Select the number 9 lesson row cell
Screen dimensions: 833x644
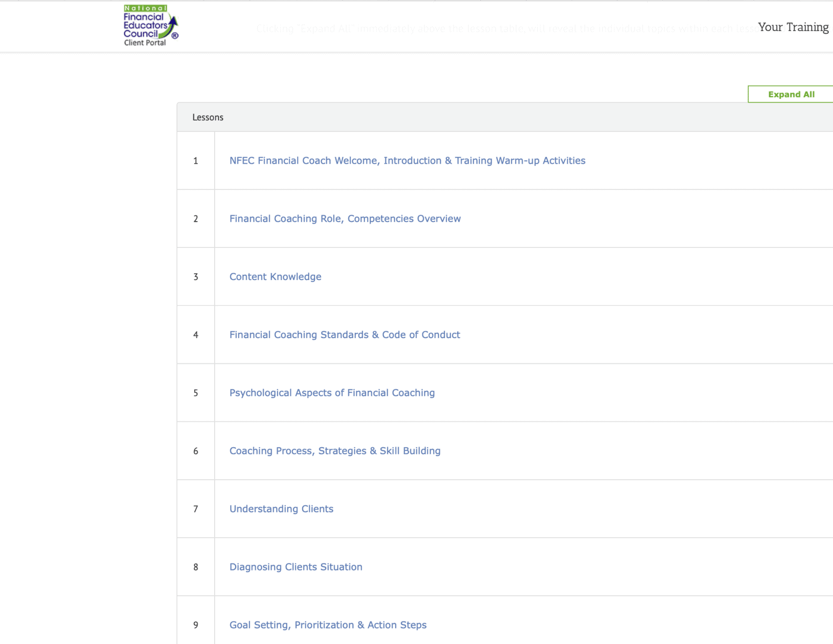tap(196, 625)
